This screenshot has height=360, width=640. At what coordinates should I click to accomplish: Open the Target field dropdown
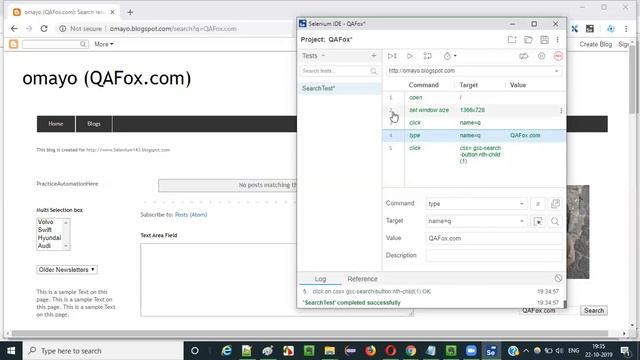522,221
